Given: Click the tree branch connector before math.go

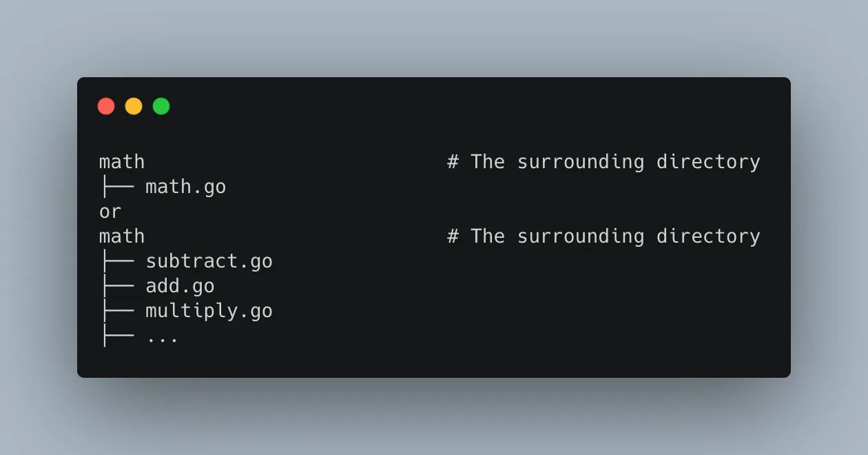Looking at the screenshot, I should point(117,187).
